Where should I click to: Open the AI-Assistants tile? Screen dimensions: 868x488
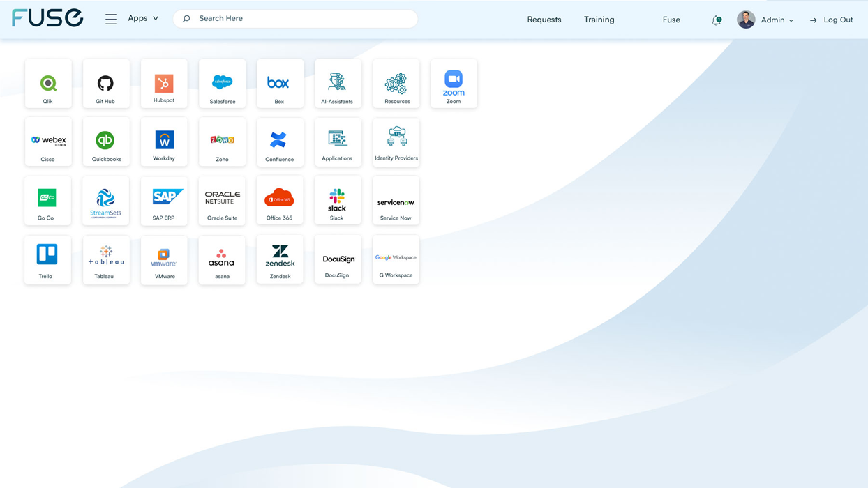(338, 84)
